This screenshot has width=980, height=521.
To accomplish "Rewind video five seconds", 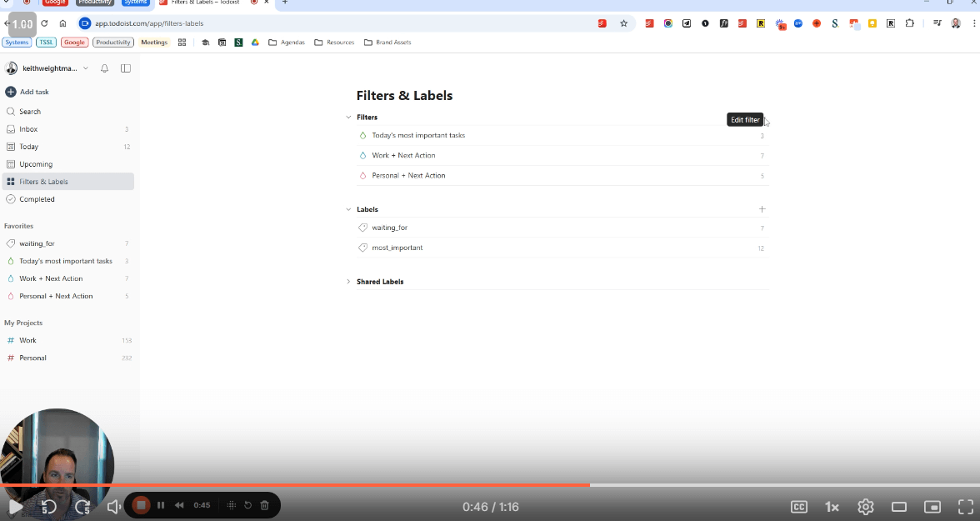I will click(48, 507).
